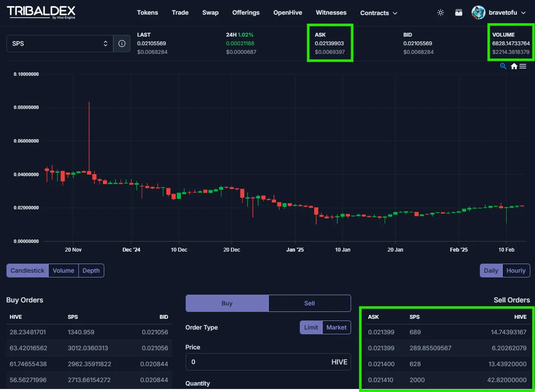The height and width of the screenshot is (392, 535).
Task: Open the chart hamburger menu icon
Action: [523, 66]
